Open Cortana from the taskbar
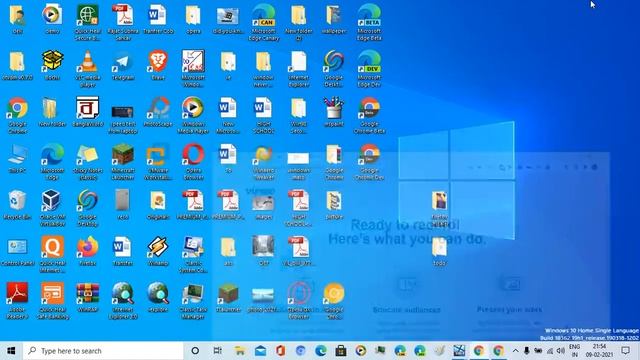This screenshot has height=360, width=640. click(x=195, y=351)
